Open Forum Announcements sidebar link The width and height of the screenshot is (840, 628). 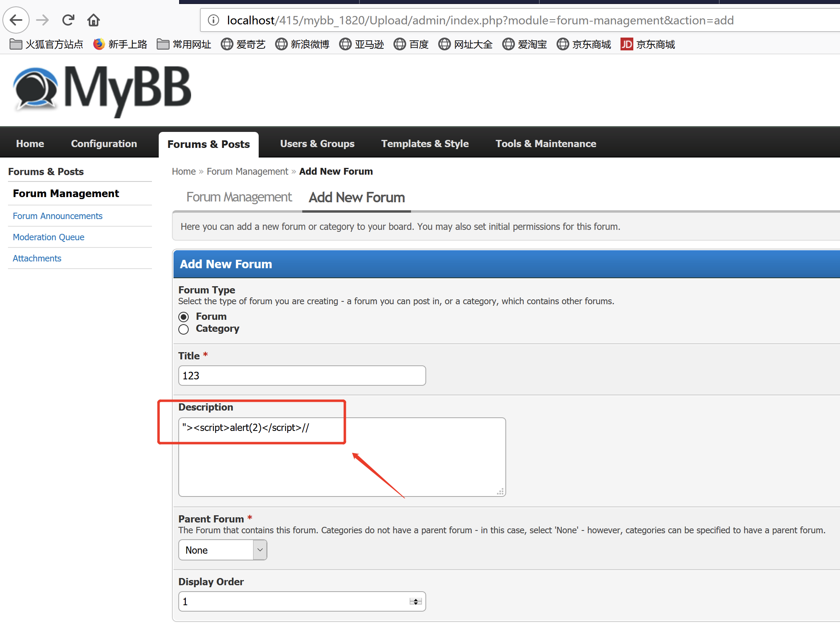pos(58,216)
